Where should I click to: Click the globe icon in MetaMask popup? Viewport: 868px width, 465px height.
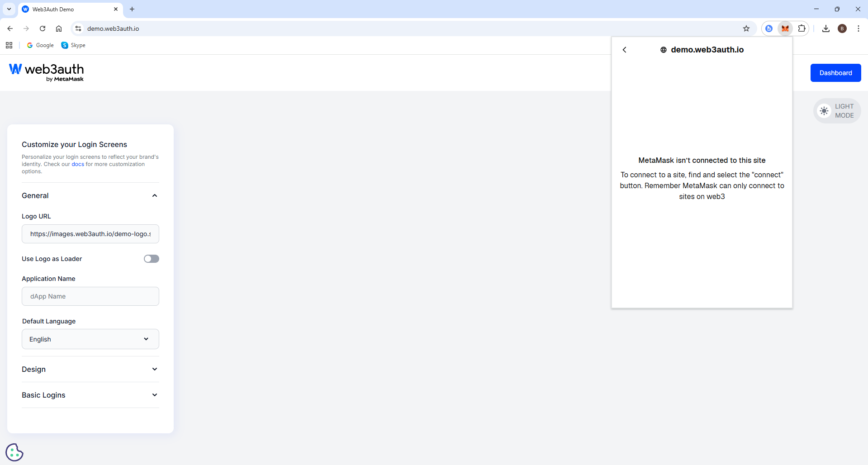[x=664, y=50]
